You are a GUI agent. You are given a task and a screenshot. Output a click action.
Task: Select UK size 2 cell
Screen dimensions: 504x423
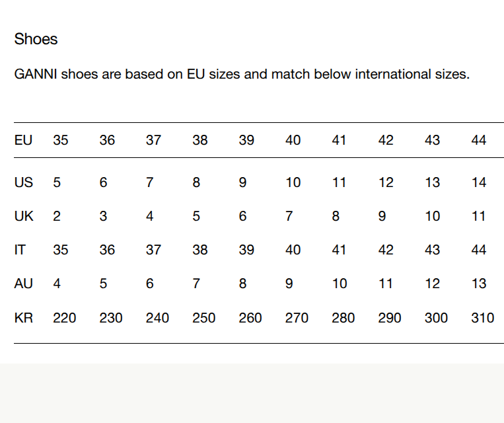click(57, 216)
